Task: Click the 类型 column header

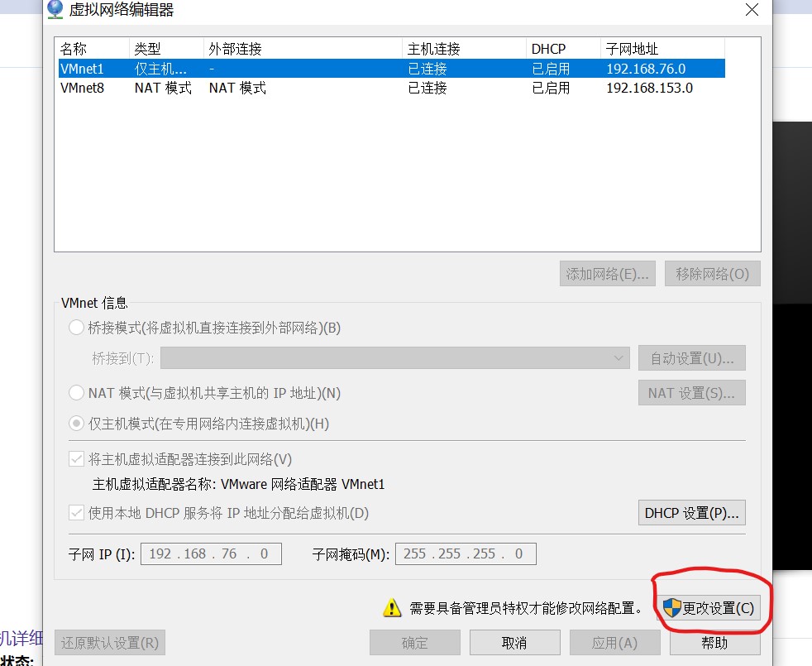Action: 166,49
